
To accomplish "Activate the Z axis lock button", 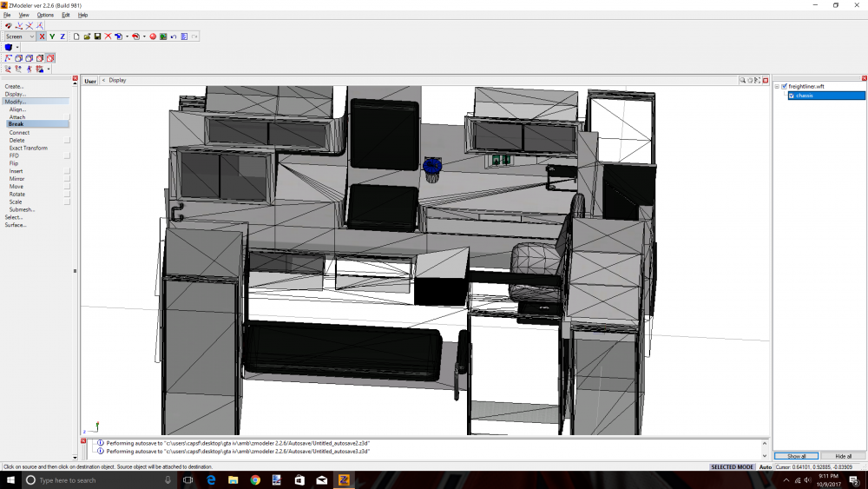I will point(62,36).
